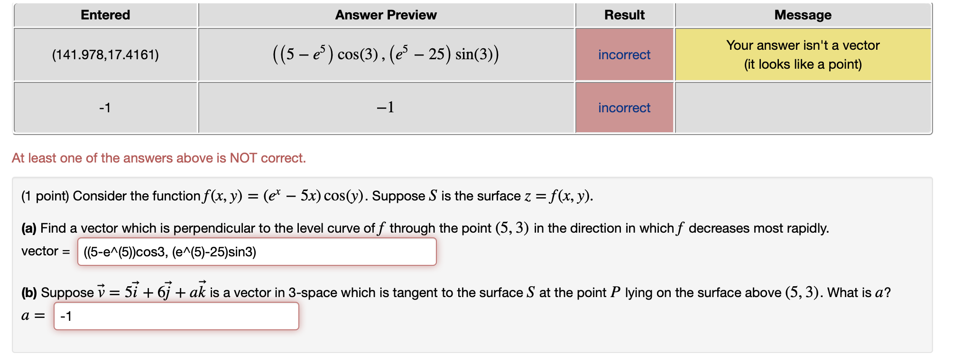
Task: Click the first incorrect result link
Action: click(x=624, y=54)
